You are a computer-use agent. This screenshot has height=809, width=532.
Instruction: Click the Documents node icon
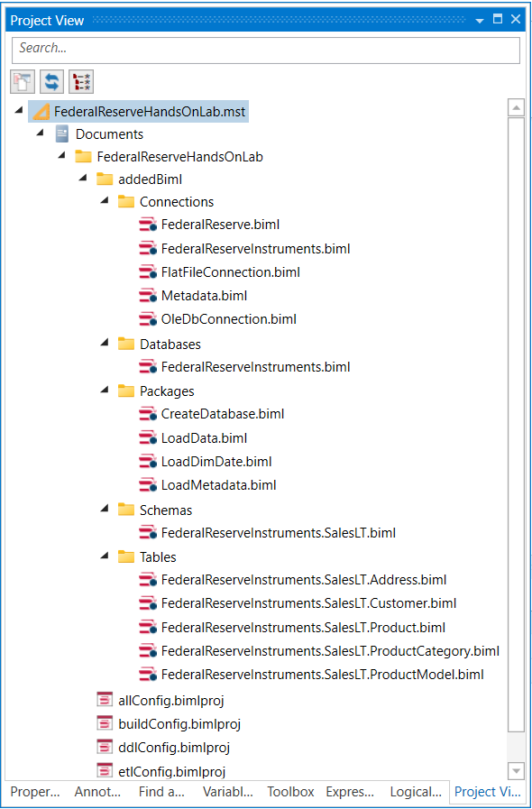coord(60,133)
